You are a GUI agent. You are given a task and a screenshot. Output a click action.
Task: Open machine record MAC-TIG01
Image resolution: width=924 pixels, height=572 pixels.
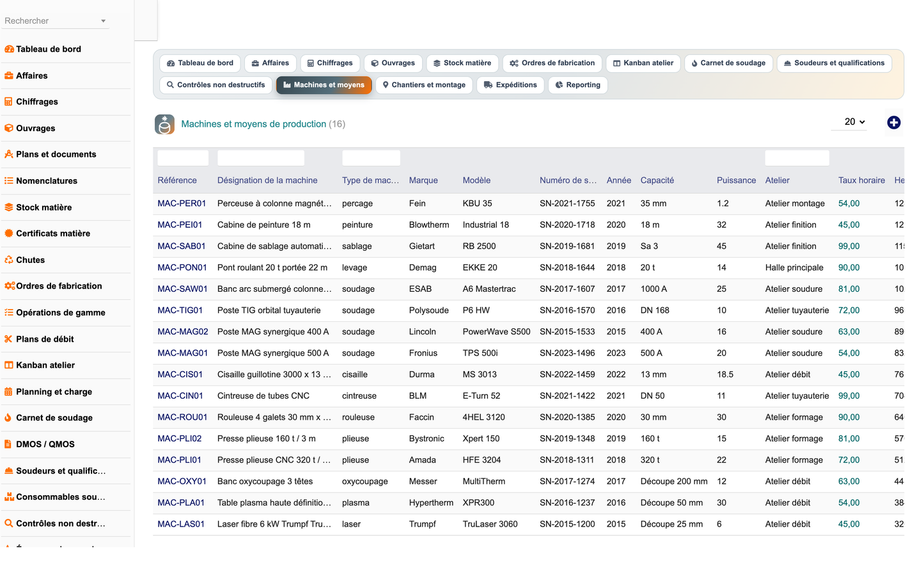point(180,310)
